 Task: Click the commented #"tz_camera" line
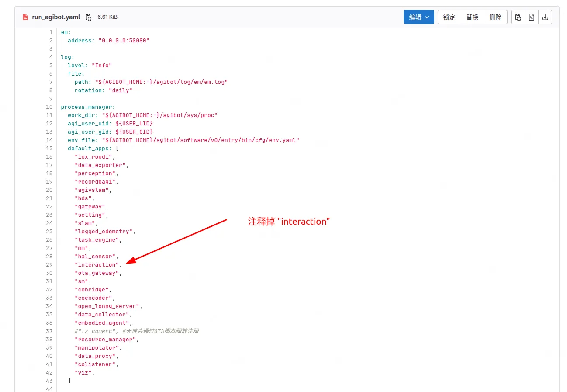pos(136,331)
